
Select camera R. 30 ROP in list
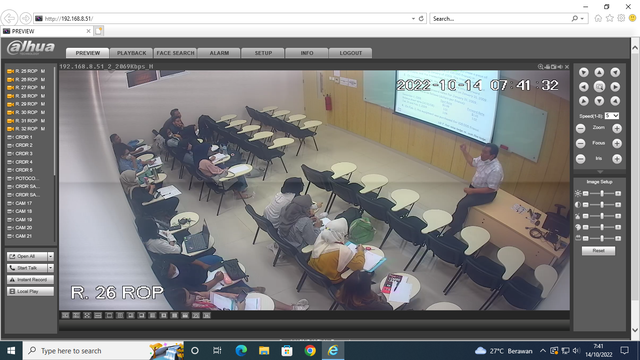[x=26, y=112]
